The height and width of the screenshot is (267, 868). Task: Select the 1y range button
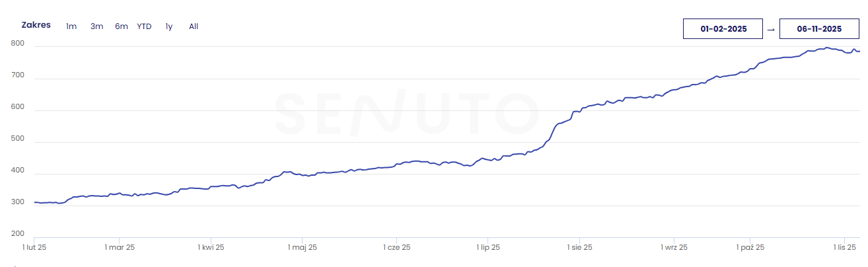click(x=169, y=26)
